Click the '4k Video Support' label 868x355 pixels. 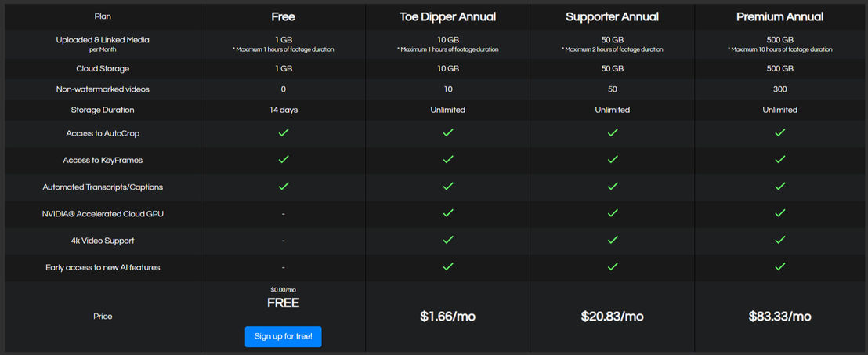(x=103, y=241)
